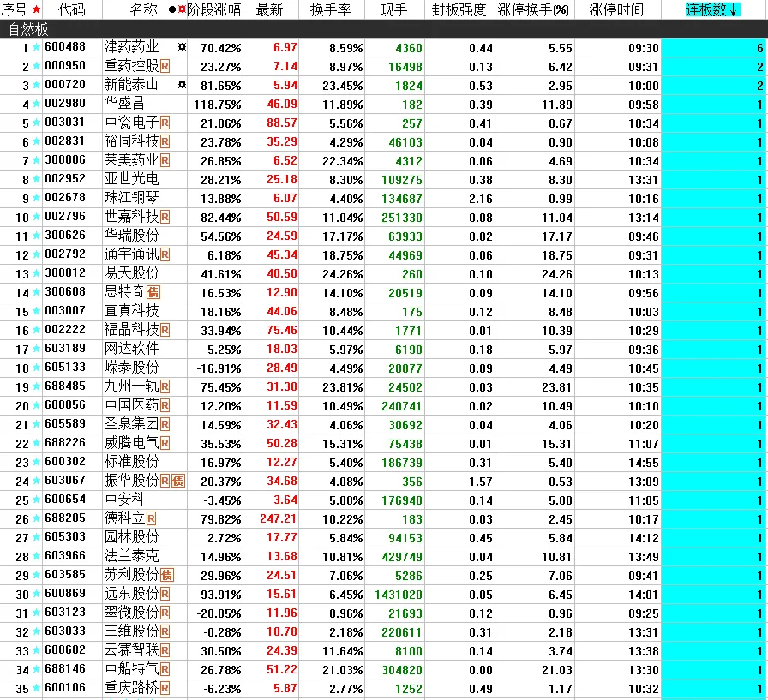Click the 债 bond badge beside 振华股份
This screenshot has width=768, height=700.
pos(177,481)
